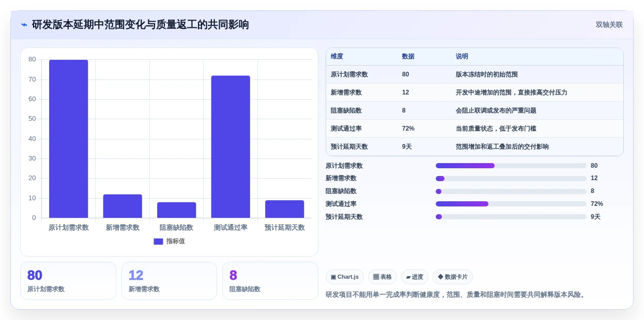
Task: Click the table value 9天
Action: tap(407, 147)
